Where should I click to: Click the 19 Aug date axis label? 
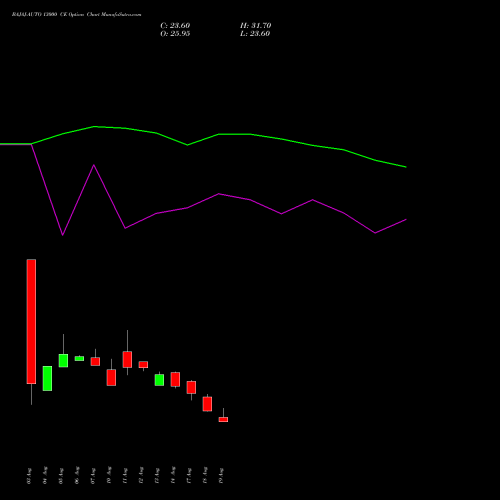pos(221,476)
